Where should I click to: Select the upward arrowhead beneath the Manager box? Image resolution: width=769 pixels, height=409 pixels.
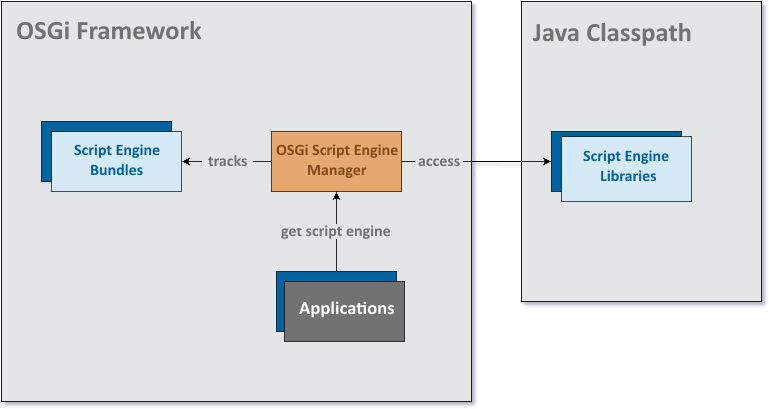tap(336, 198)
